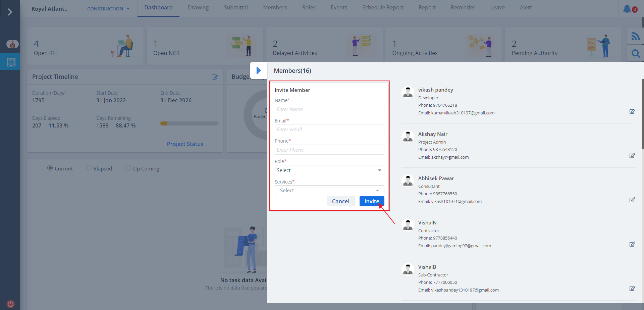Click the Invite button
644x310 pixels.
tap(372, 201)
